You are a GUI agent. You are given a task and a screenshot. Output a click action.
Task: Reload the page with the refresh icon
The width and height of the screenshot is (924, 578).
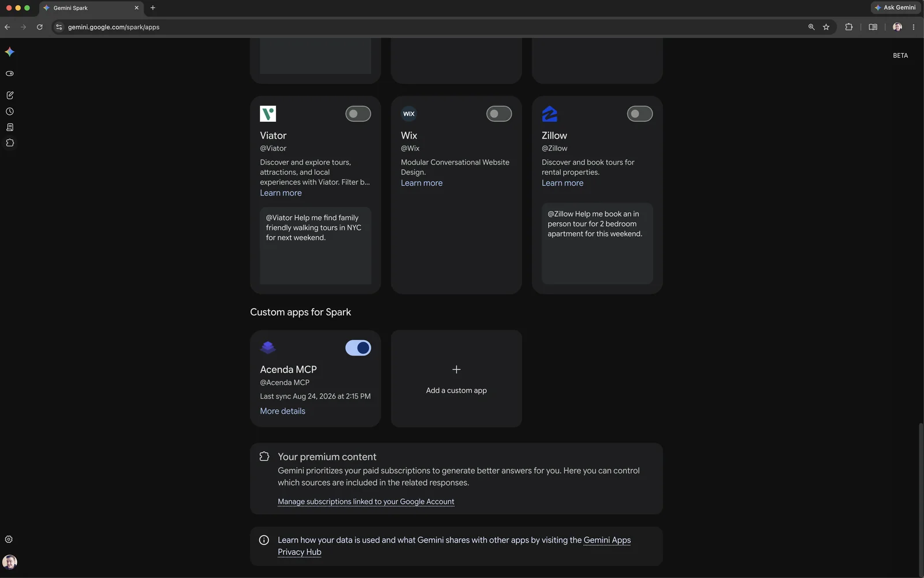point(39,27)
